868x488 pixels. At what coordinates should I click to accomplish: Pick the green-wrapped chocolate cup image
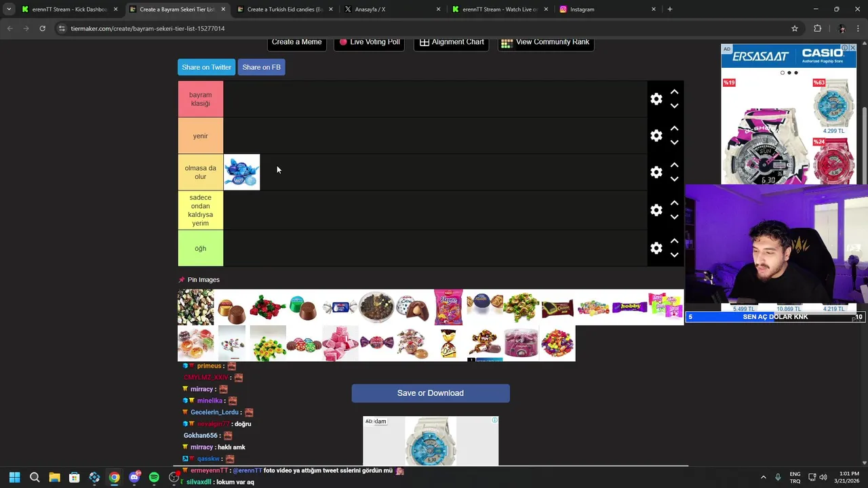pos(304,308)
